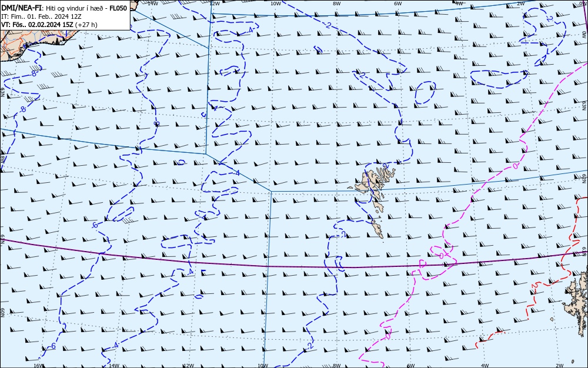This screenshot has width=588, height=368.
Task: Select the FL050 flight level text
Action: click(x=118, y=8)
